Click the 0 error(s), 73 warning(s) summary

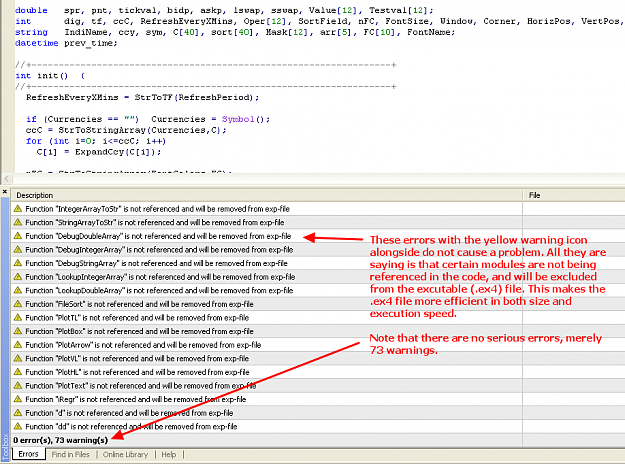[x=61, y=440]
